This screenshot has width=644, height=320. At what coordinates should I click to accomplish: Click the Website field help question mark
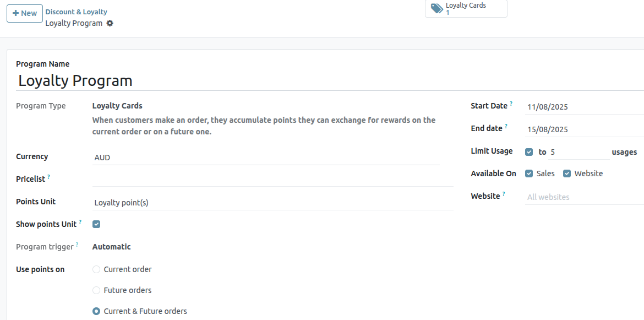coord(504,194)
